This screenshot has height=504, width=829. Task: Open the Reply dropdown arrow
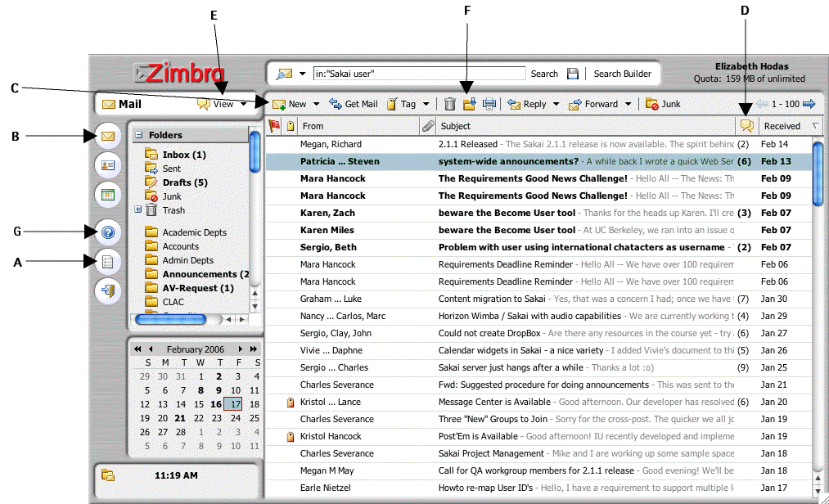[x=556, y=104]
